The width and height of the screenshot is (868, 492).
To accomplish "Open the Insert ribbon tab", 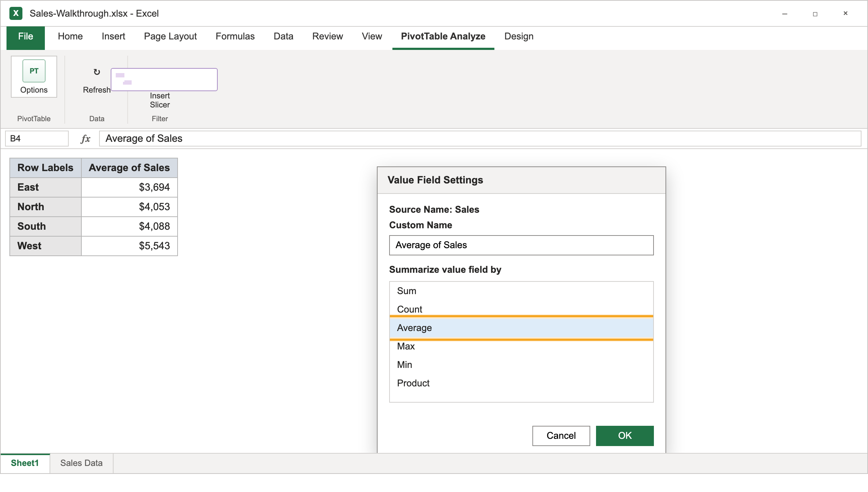I will tap(113, 37).
